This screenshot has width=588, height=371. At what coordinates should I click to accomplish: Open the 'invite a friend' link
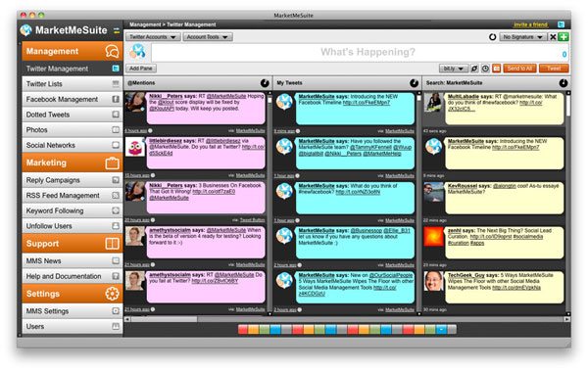pyautogui.click(x=530, y=24)
